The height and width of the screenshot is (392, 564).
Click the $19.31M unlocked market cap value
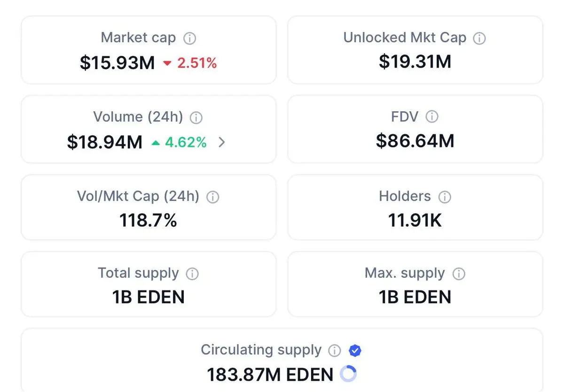415,61
